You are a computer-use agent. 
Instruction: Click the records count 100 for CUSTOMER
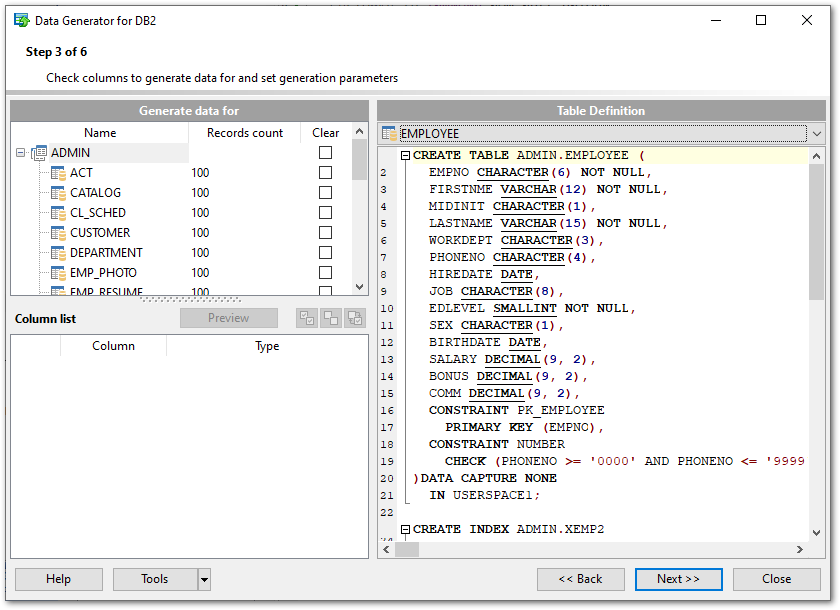point(200,233)
